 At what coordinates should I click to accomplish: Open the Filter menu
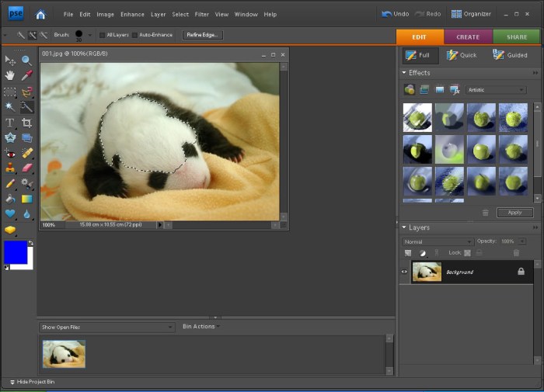coord(201,14)
